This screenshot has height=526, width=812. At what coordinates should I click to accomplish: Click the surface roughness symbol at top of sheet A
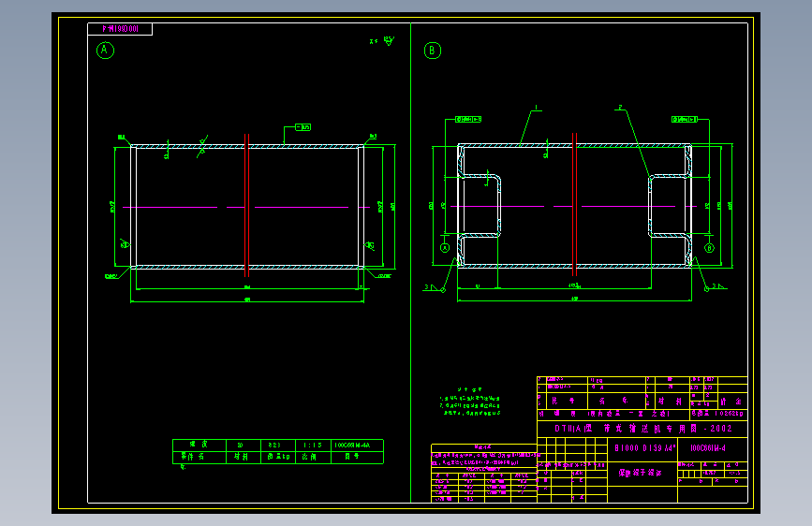coord(390,40)
